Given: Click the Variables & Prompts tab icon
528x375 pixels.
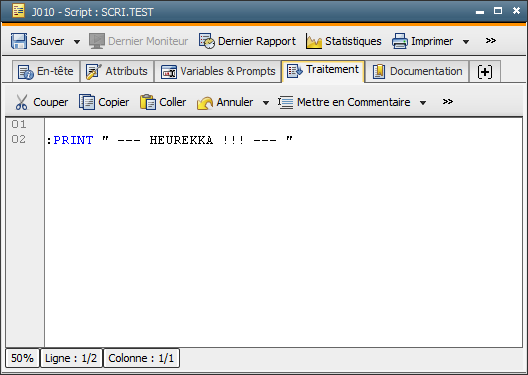Looking at the screenshot, I should (x=169, y=72).
